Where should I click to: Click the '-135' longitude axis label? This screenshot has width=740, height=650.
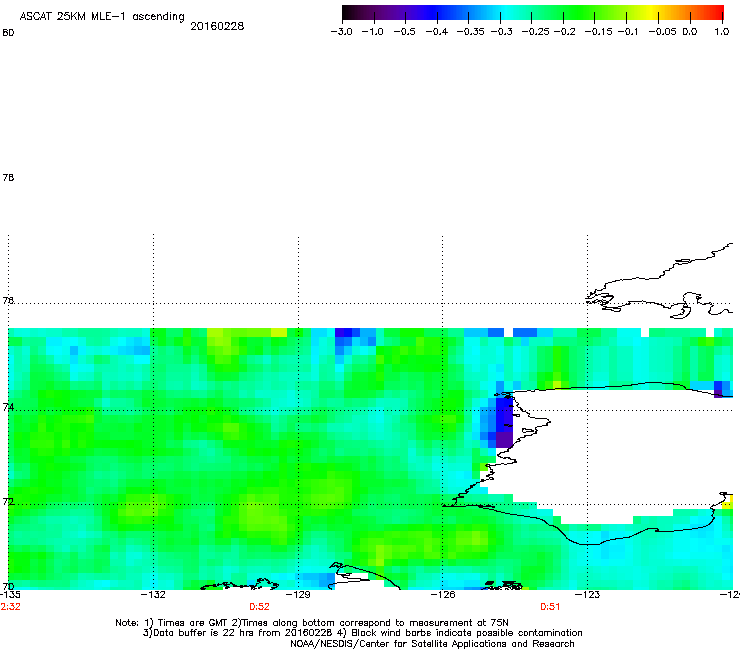coord(10,594)
